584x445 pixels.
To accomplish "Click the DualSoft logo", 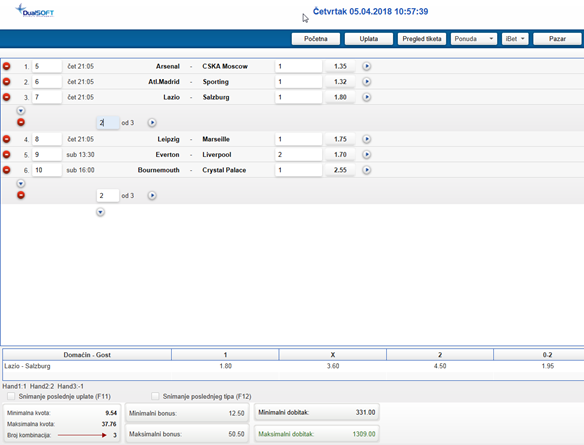I will coord(35,11).
